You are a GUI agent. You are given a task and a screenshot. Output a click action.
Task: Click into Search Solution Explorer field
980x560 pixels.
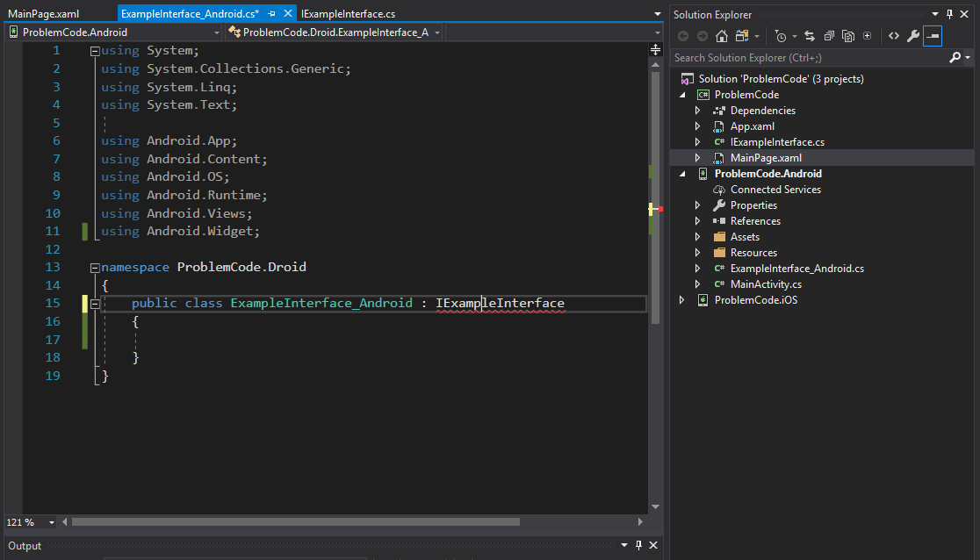pyautogui.click(x=810, y=58)
